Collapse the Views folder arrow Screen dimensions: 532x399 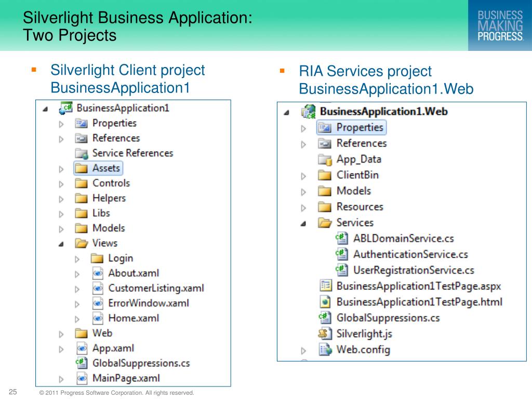tap(61, 244)
